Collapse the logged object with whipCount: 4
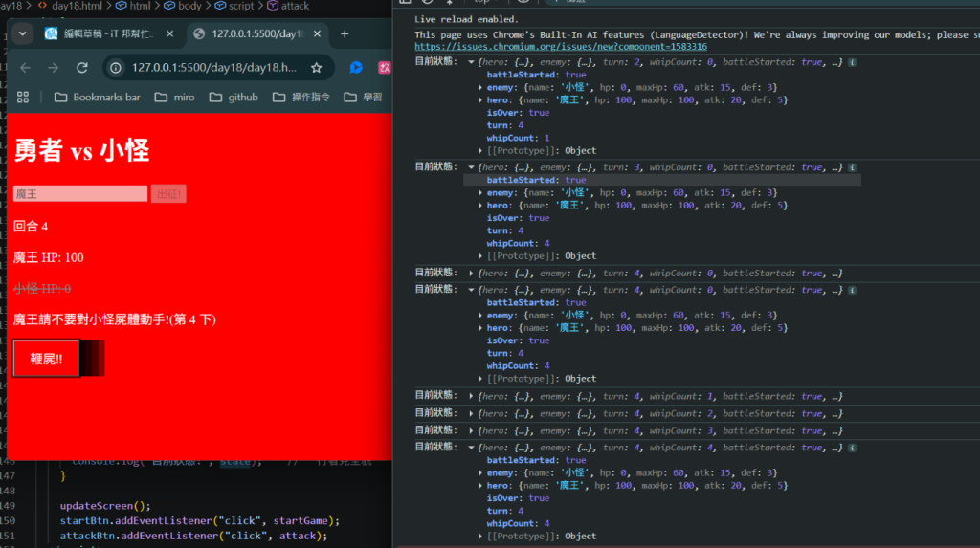This screenshot has width=980, height=548. (471, 448)
